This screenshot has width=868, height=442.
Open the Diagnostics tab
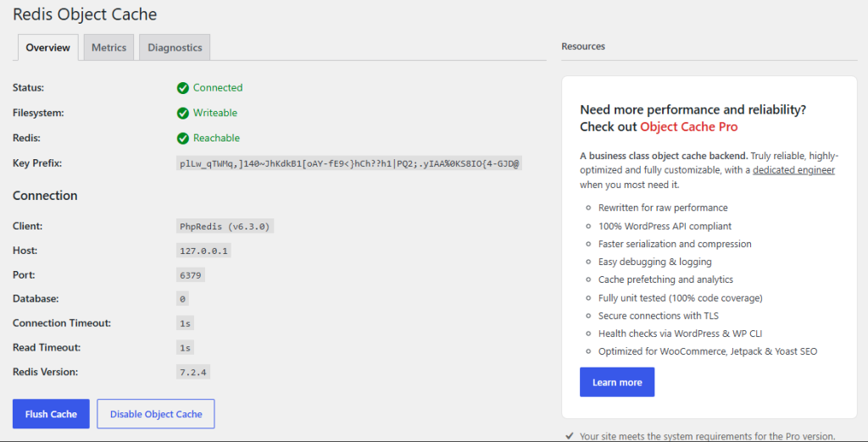[x=175, y=47]
